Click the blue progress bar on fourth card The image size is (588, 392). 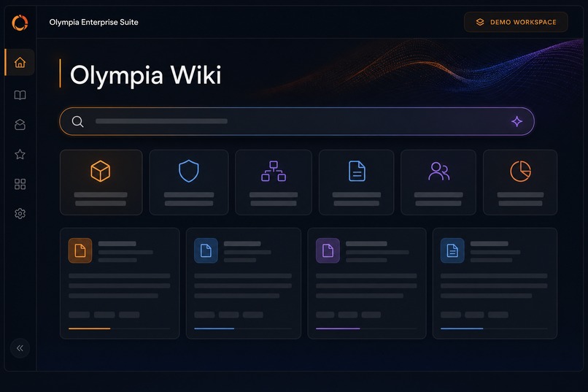(x=462, y=328)
